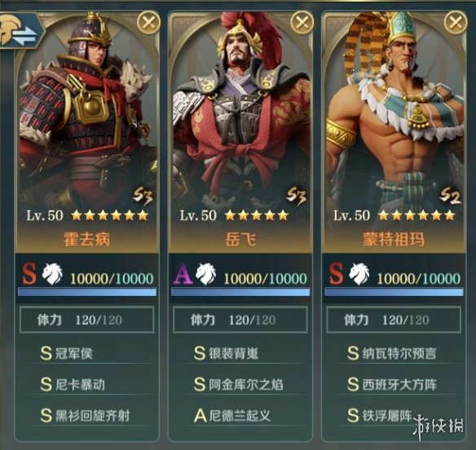Tap the cavalry horse icon under 岳飞

206,274
